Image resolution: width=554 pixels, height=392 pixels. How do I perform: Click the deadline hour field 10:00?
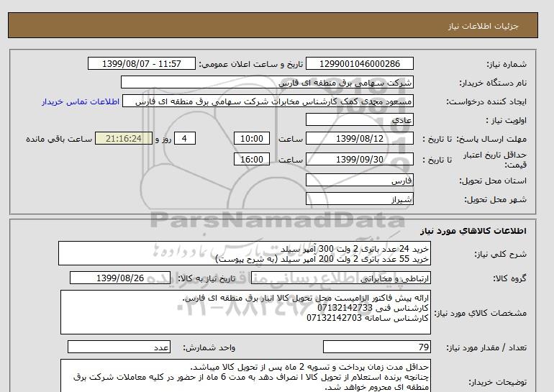tap(252, 138)
